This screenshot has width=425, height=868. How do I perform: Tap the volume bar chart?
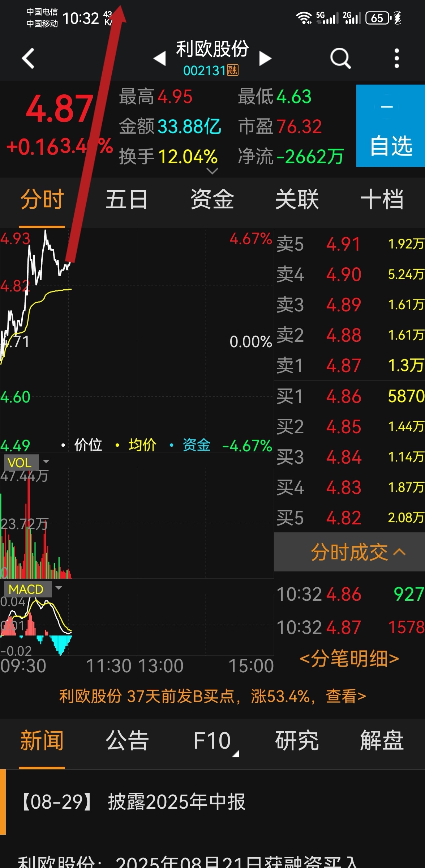137,523
